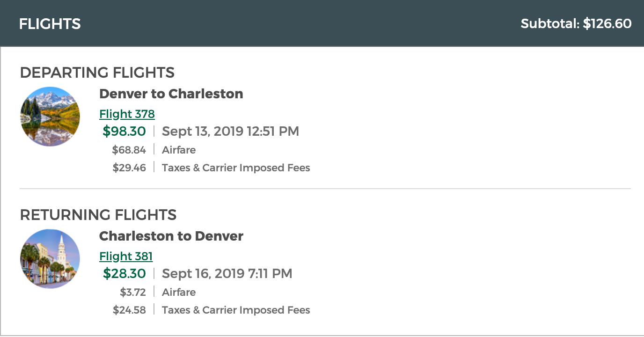Select the Sept 13, 2019 12:51 PM date
The height and width of the screenshot is (337, 644).
point(230,132)
